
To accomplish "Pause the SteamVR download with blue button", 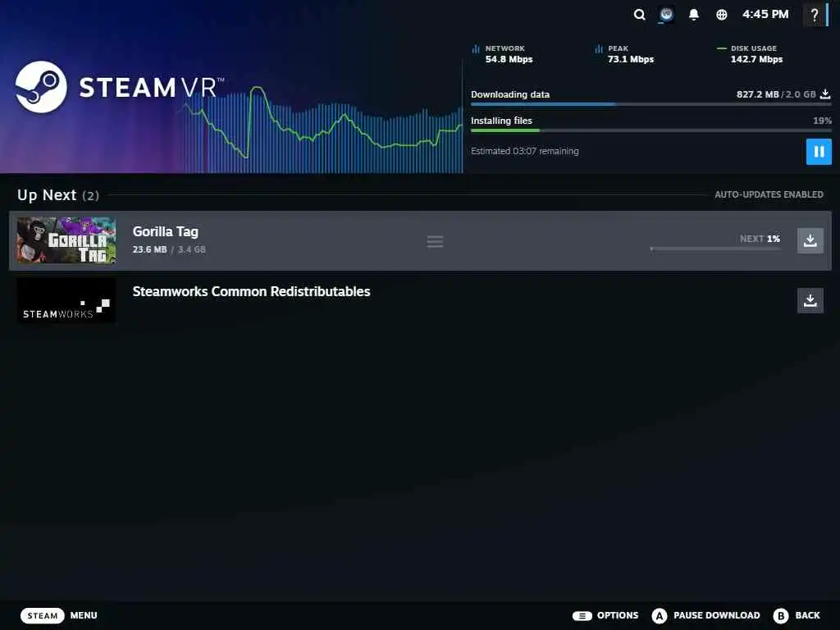I will click(x=819, y=152).
